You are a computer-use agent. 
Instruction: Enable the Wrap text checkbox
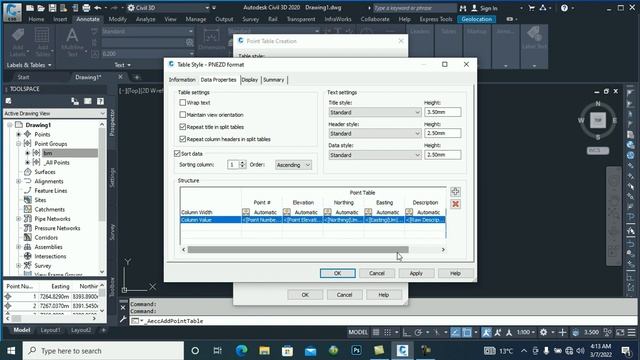pos(182,102)
